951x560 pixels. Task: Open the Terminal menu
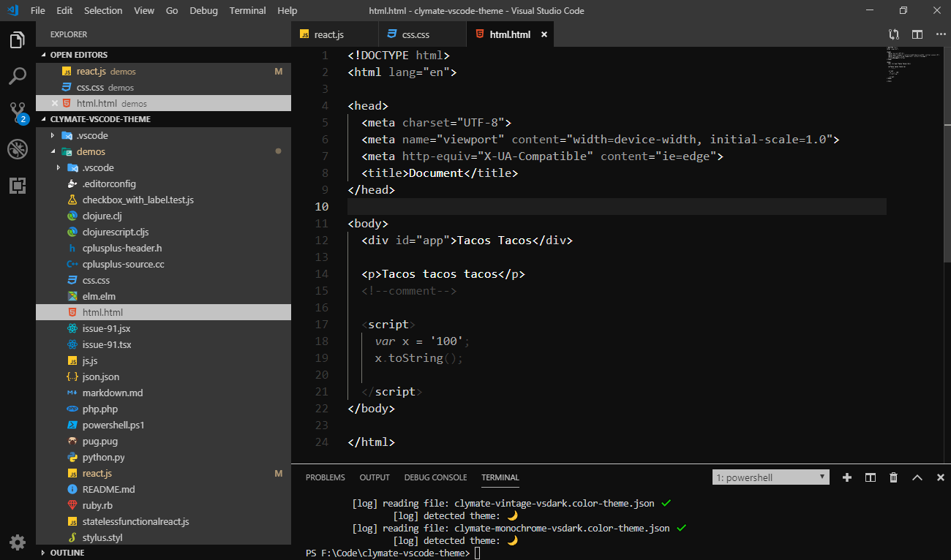247,10
